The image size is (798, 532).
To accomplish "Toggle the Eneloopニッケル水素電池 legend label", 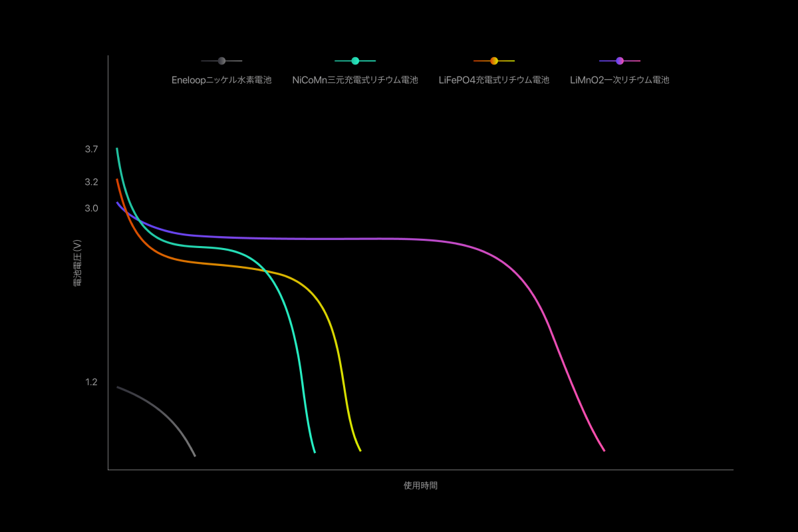I will coord(221,80).
